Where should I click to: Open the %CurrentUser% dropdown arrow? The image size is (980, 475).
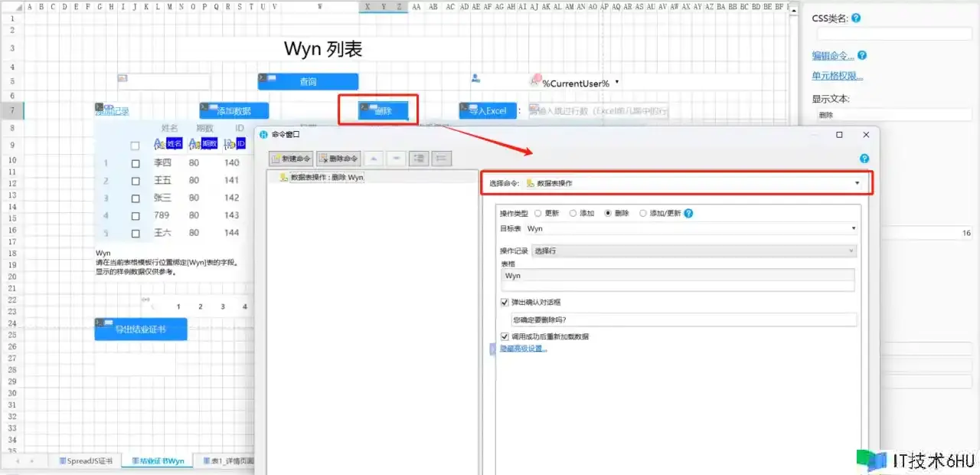[x=616, y=83]
